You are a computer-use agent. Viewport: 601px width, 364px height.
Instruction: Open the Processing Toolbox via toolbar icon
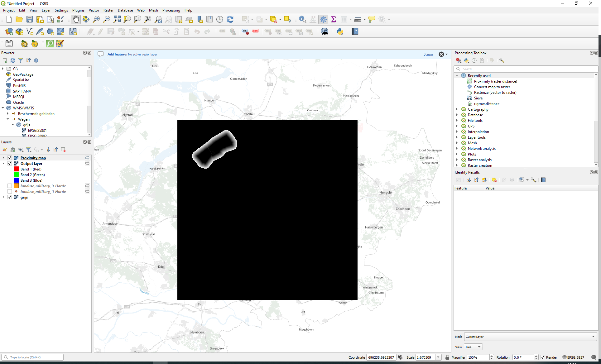click(x=323, y=19)
